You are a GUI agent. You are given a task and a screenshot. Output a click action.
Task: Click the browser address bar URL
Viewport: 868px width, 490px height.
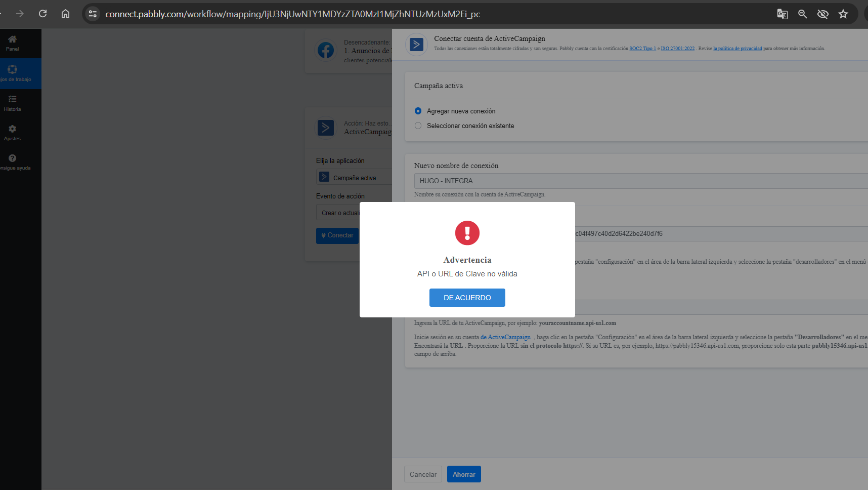(292, 14)
